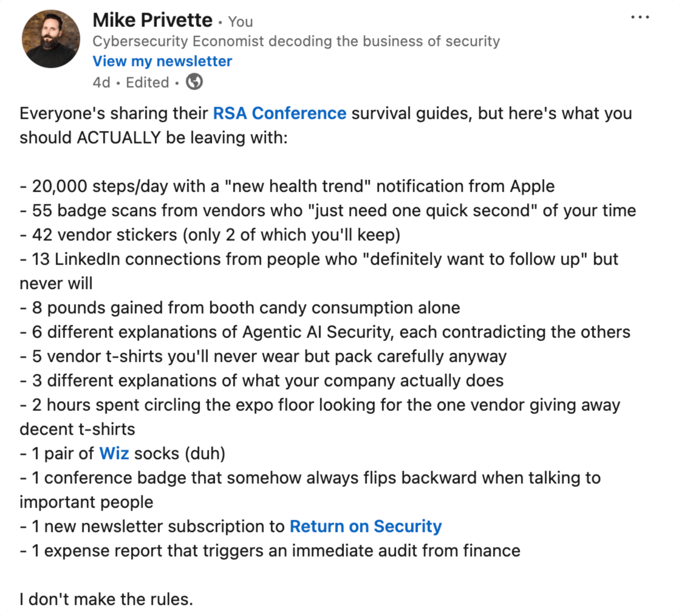Open the View my newsletter link
This screenshot has height=616, width=673.
coord(163,61)
